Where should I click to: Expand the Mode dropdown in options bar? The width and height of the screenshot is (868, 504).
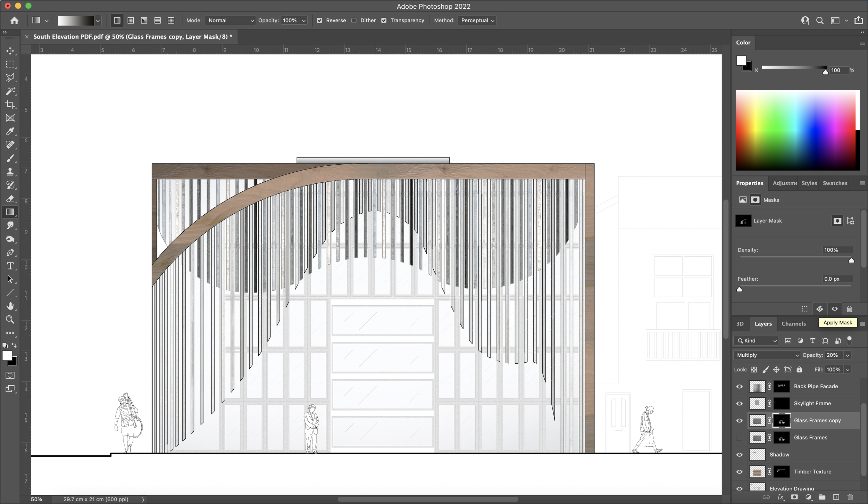click(230, 20)
